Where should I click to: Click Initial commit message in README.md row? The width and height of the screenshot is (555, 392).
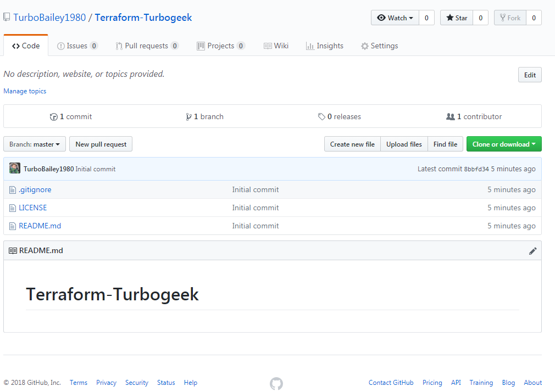tap(255, 226)
